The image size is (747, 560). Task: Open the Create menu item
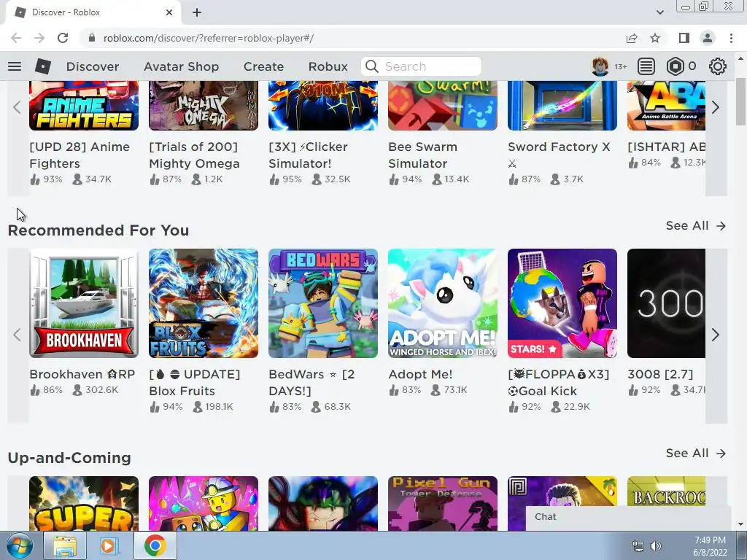263,66
